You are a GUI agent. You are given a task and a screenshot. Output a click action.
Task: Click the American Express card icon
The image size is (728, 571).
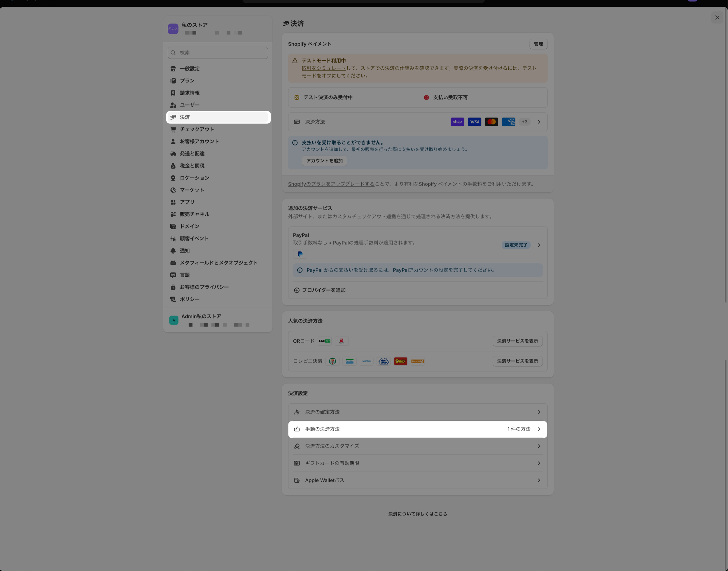[x=508, y=122]
